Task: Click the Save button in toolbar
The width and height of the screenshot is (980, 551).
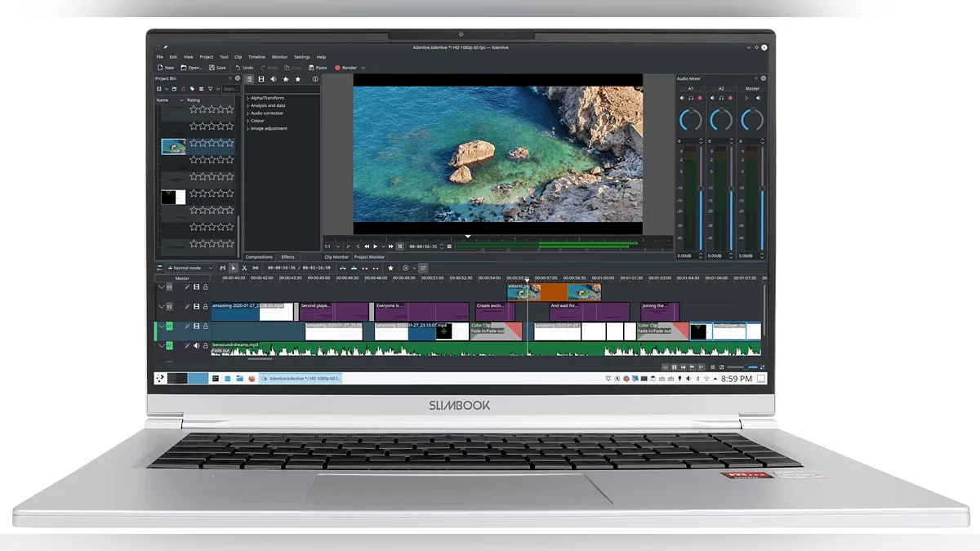Action: point(217,68)
